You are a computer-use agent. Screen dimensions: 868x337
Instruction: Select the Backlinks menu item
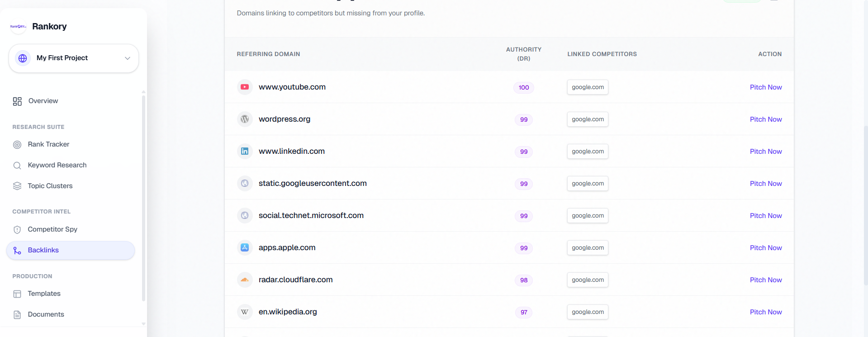point(71,250)
